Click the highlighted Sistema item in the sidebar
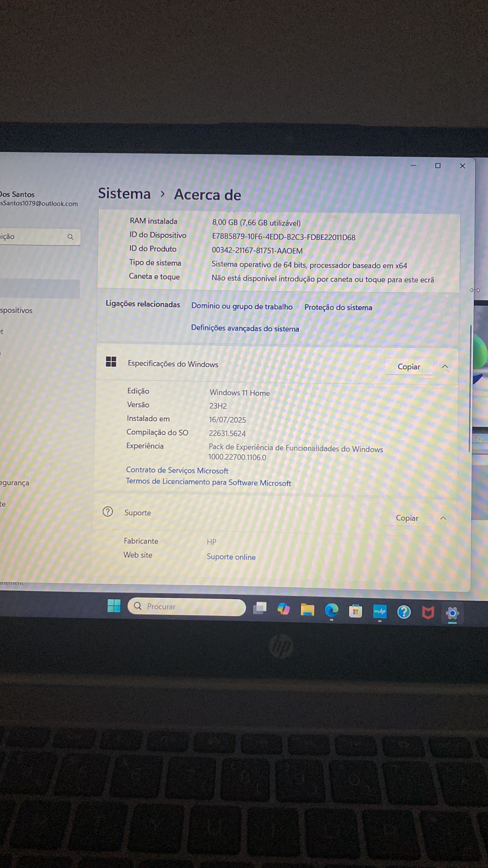The width and height of the screenshot is (488, 868). [40, 289]
